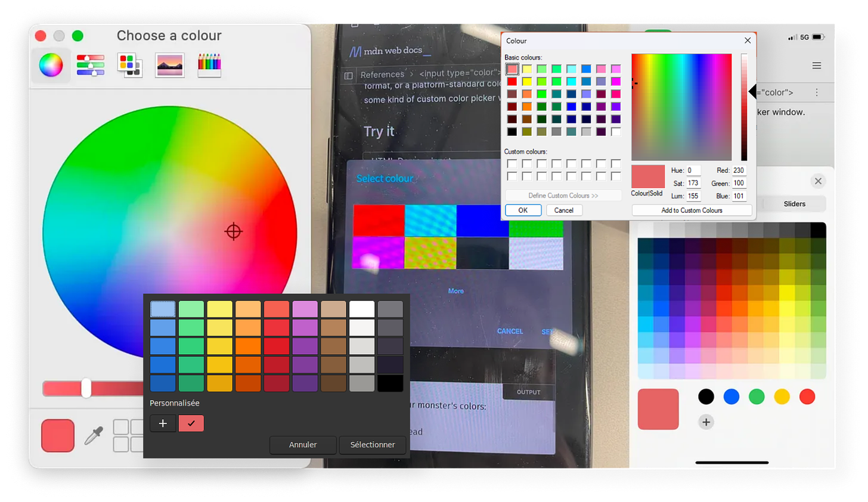Click the large current colour preview in iOS picker

click(x=658, y=409)
